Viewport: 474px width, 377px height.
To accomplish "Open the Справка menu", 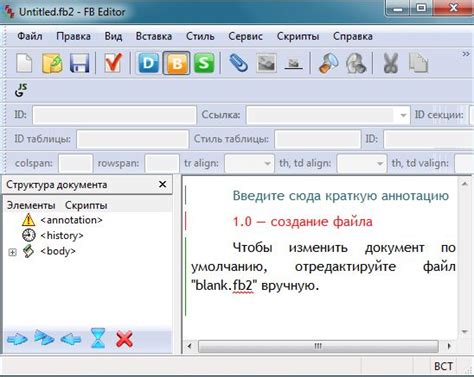I will click(353, 36).
